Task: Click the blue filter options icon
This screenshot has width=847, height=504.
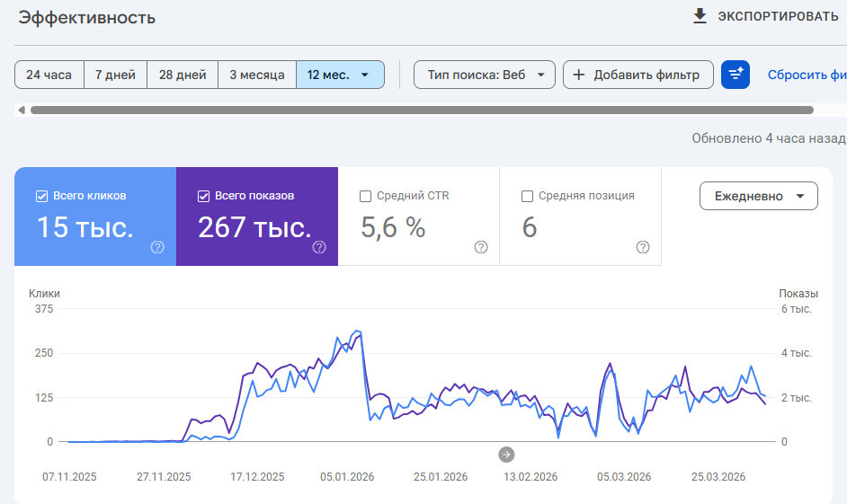Action: [736, 75]
